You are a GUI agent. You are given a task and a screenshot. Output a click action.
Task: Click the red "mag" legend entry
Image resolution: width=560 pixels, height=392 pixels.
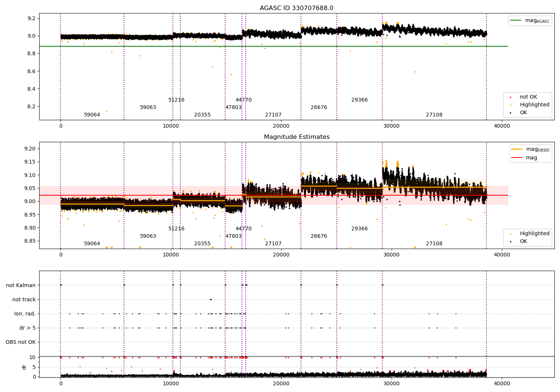point(524,158)
